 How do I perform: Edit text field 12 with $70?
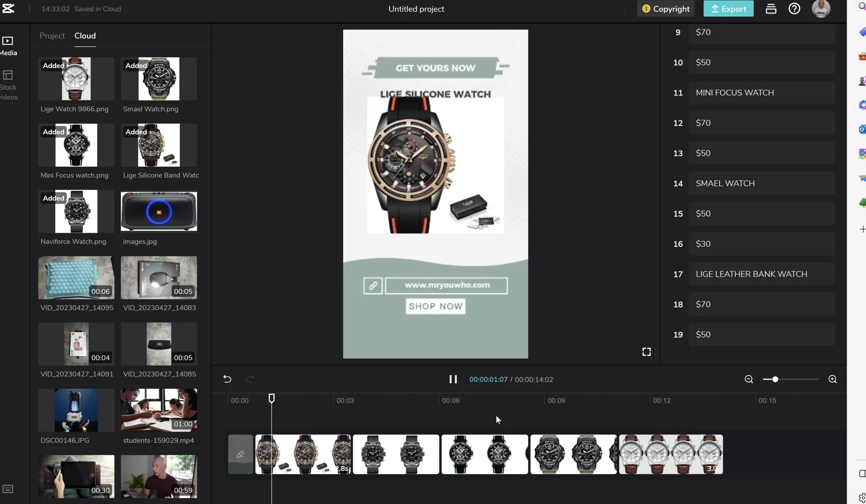click(x=761, y=123)
